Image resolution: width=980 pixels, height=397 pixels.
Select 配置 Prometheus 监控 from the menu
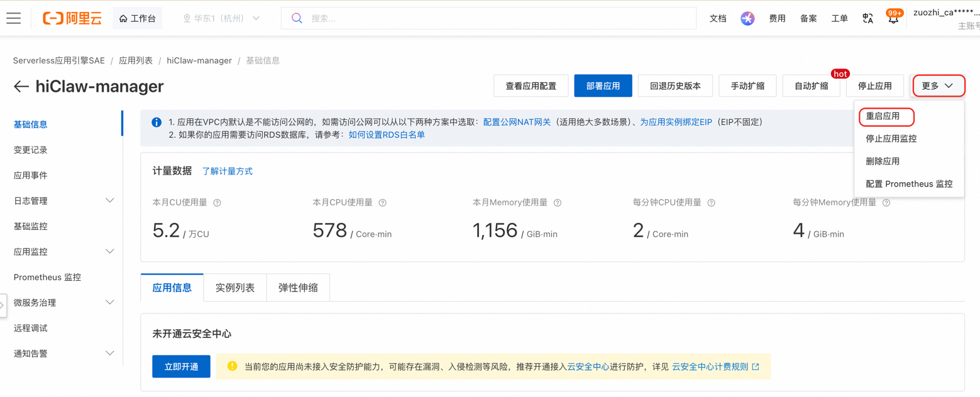click(909, 184)
